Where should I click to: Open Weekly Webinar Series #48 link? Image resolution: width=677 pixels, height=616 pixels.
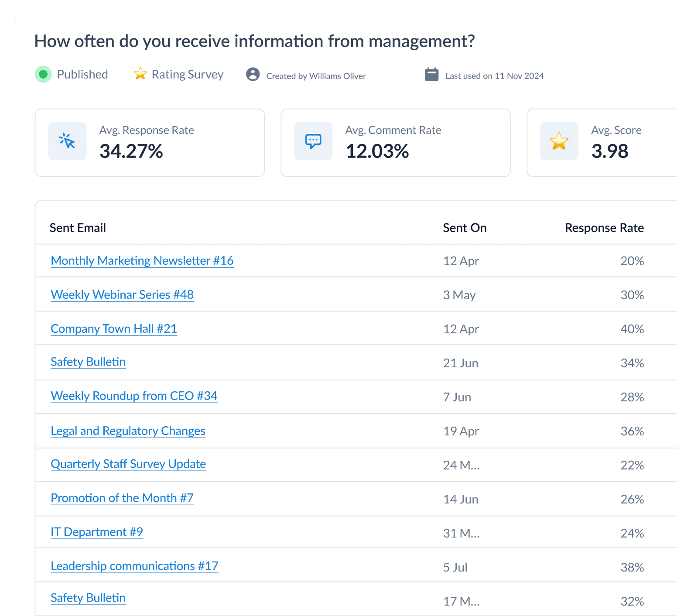point(122,294)
